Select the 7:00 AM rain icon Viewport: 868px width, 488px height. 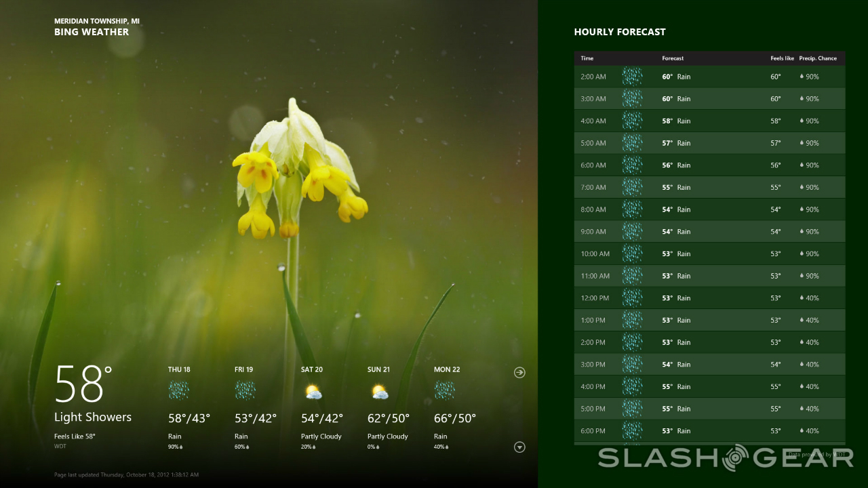click(x=632, y=187)
